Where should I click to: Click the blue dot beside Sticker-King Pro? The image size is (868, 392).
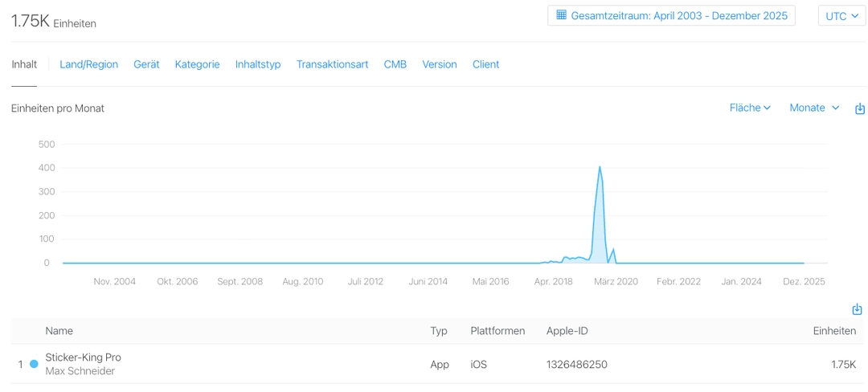coord(34,364)
